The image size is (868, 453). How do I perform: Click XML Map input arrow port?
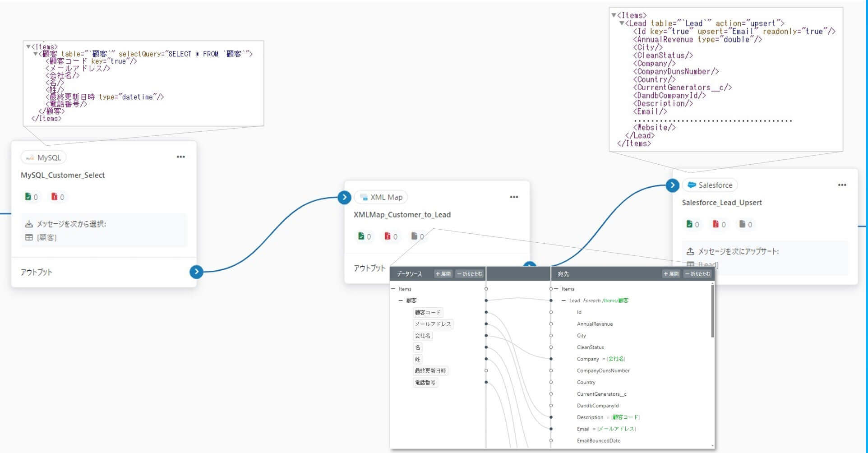[344, 197]
